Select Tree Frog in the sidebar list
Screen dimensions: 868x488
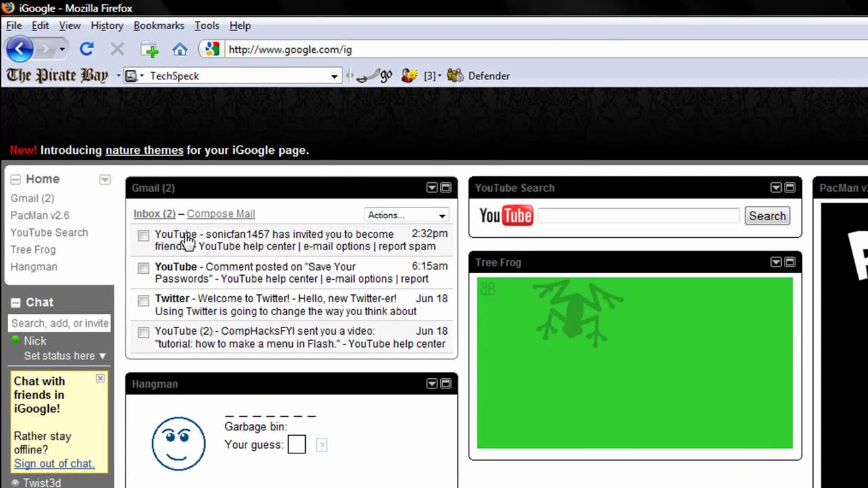[x=33, y=249]
